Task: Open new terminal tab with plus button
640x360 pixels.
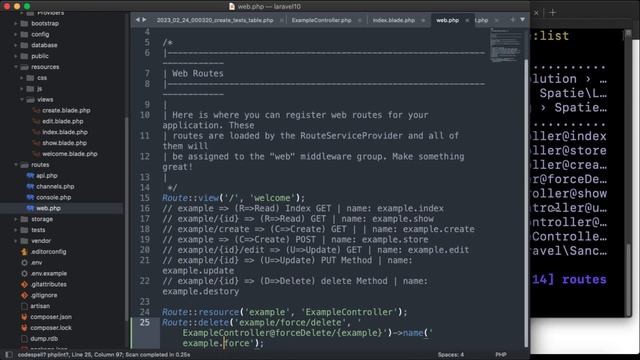Action: click(x=553, y=13)
